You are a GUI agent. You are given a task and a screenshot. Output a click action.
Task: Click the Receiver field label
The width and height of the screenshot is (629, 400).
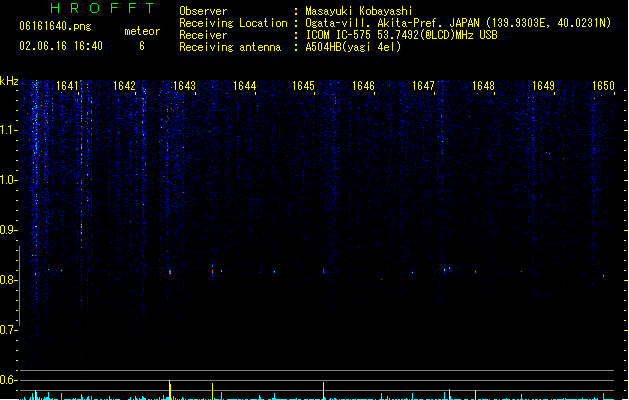[x=203, y=35]
